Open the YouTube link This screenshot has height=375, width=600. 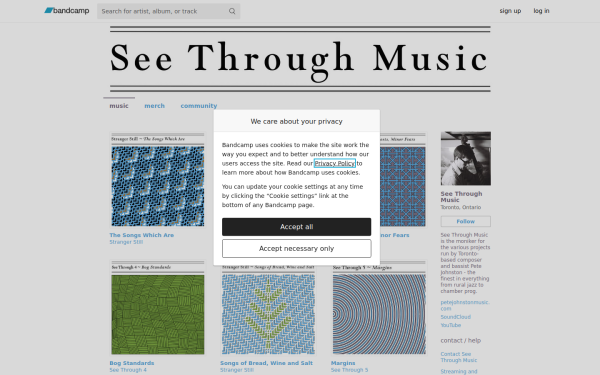click(451, 325)
